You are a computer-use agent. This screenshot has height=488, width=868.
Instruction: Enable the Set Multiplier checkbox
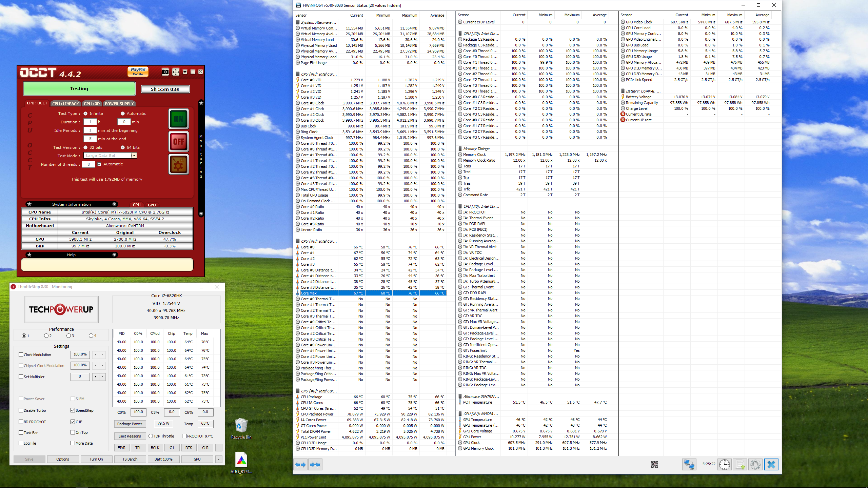21,377
